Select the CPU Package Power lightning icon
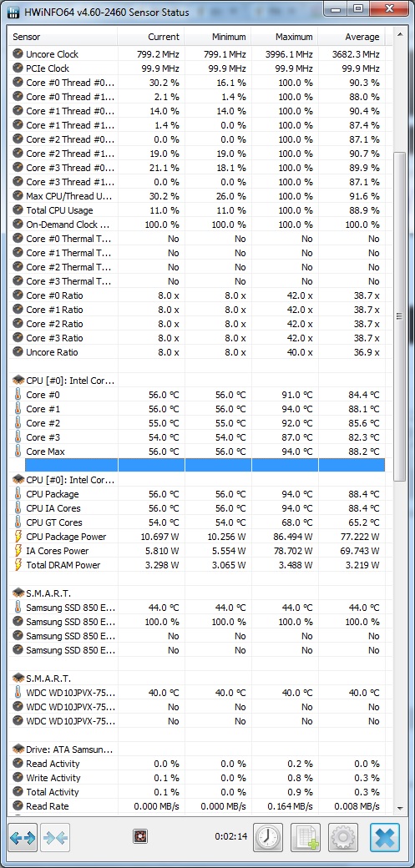Image resolution: width=415 pixels, height=868 pixels. coord(18,537)
